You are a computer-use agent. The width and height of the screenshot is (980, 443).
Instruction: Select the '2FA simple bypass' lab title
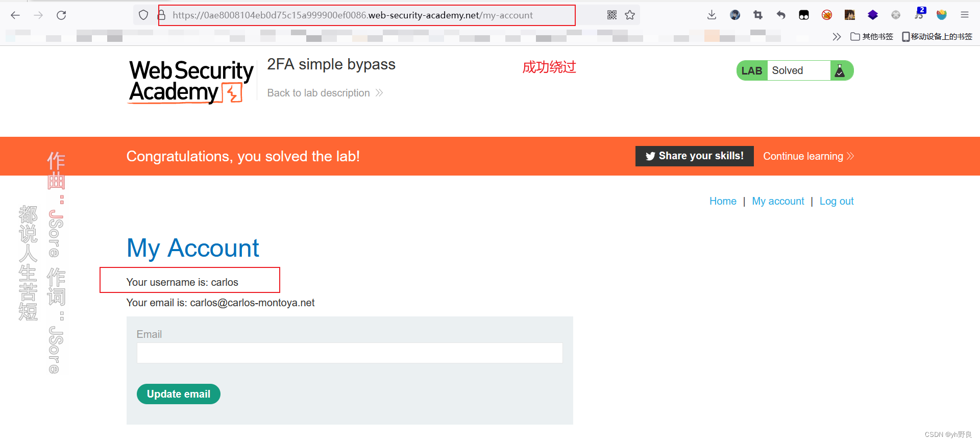tap(331, 64)
